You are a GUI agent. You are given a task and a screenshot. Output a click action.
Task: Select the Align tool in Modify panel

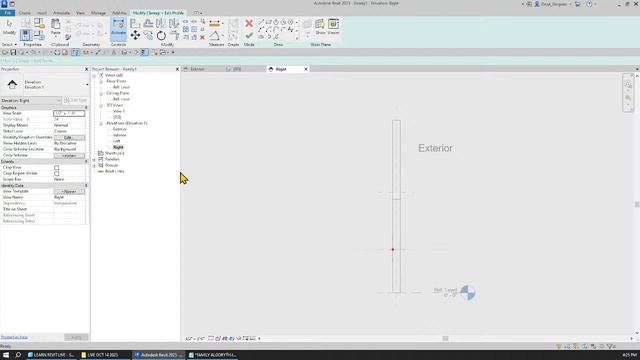(135, 23)
